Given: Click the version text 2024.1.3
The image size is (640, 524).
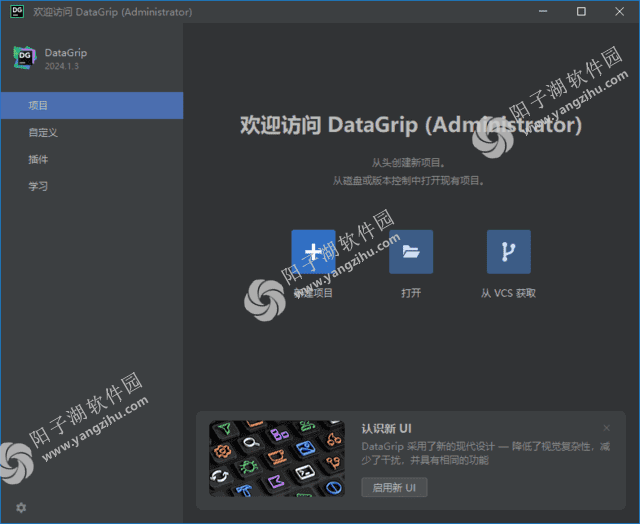Looking at the screenshot, I should point(62,66).
